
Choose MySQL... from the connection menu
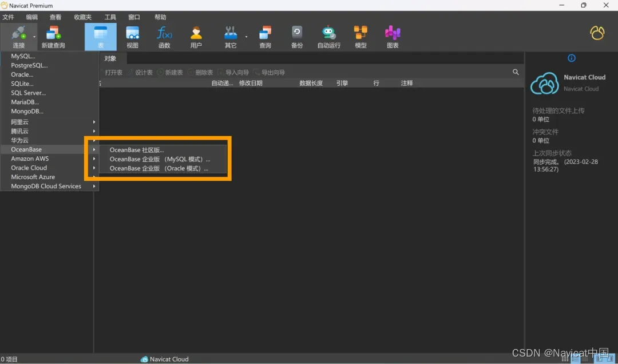click(x=50, y=56)
